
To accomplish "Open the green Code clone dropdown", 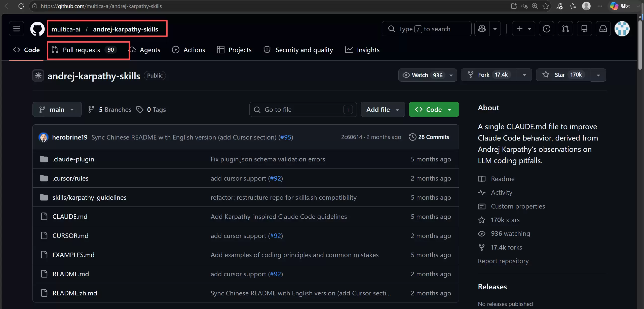I will tap(434, 109).
